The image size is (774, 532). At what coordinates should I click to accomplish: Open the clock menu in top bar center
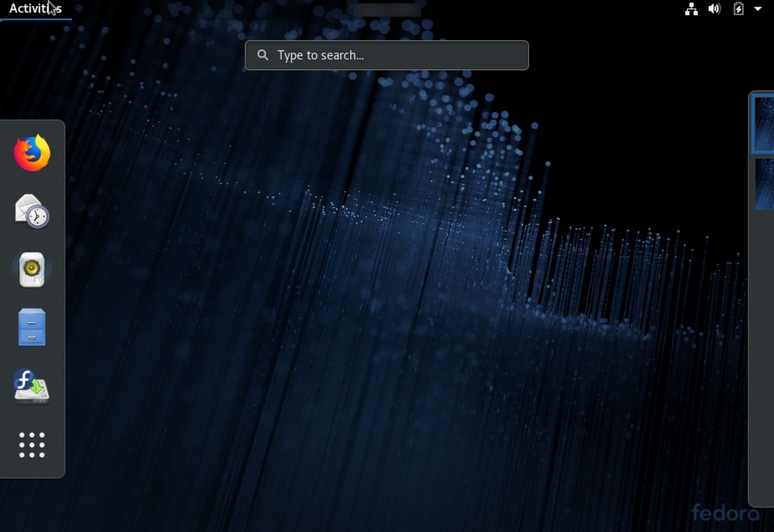tap(386, 9)
